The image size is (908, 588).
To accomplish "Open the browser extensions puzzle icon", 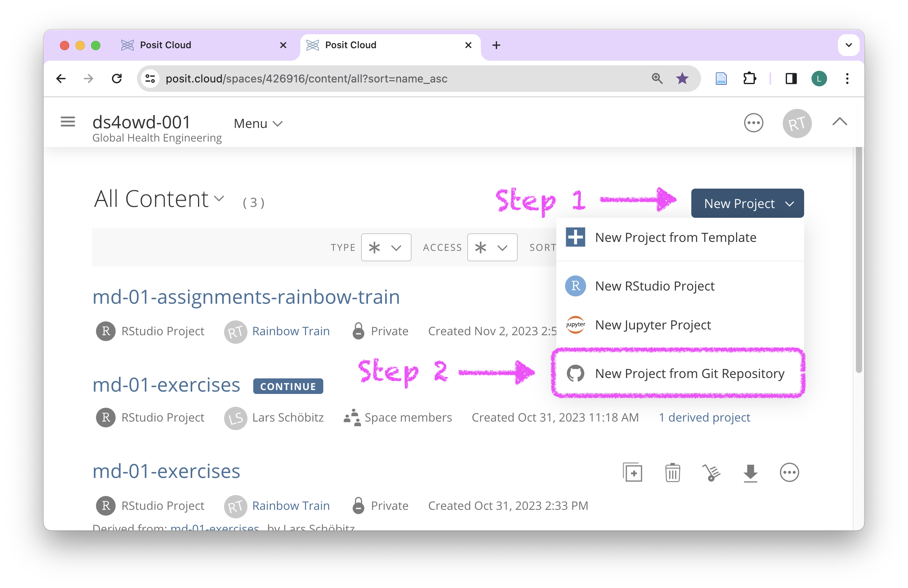I will (x=749, y=79).
